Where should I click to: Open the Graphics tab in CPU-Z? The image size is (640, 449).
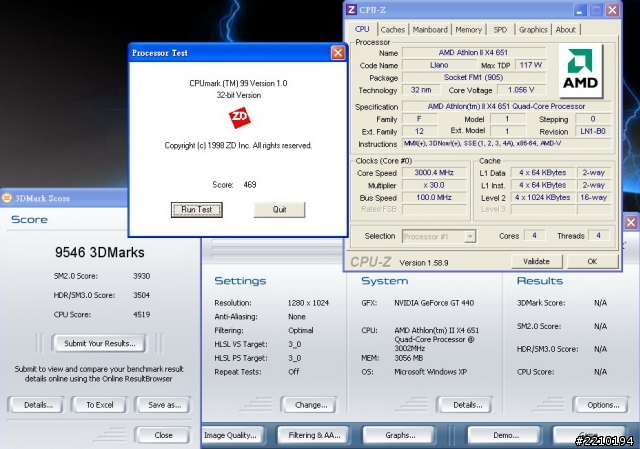[533, 29]
